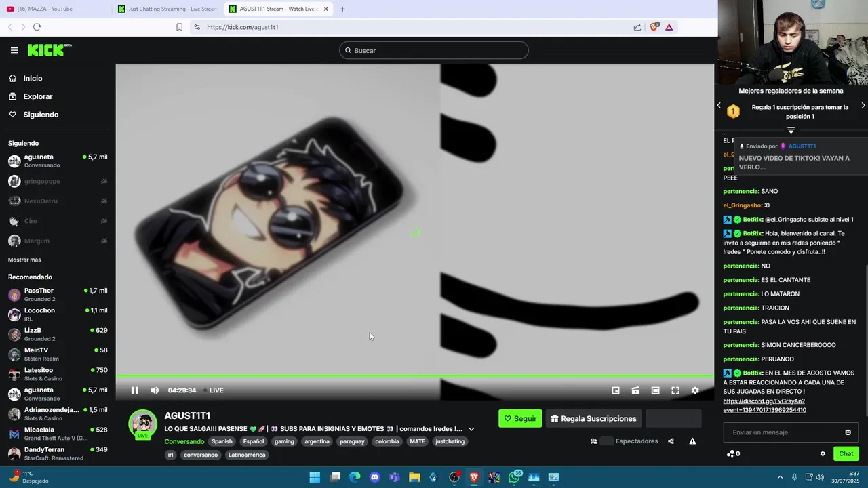Screen dimensions: 868x488
Task: Go to next gifter leaderboard slide
Action: click(x=863, y=106)
